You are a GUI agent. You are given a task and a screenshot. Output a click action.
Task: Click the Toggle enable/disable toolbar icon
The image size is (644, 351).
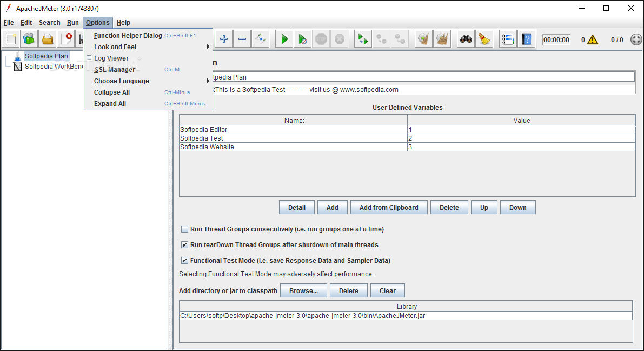click(261, 39)
